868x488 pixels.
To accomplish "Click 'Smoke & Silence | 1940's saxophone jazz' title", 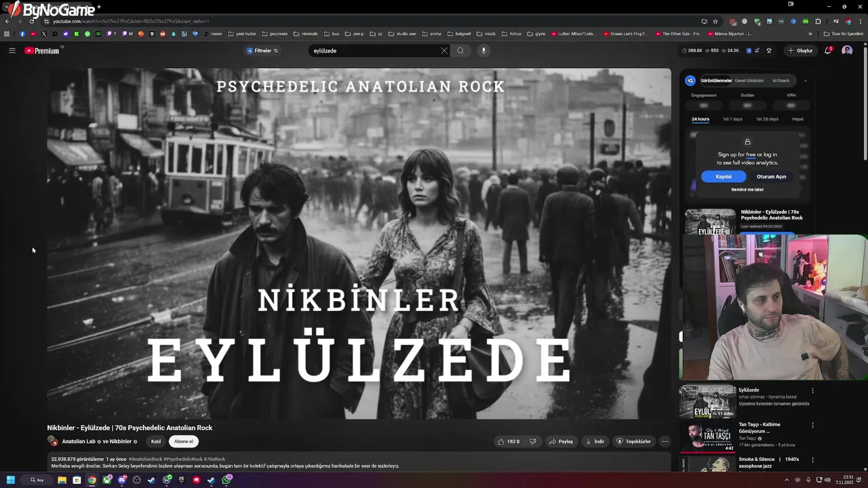I will tap(769, 463).
